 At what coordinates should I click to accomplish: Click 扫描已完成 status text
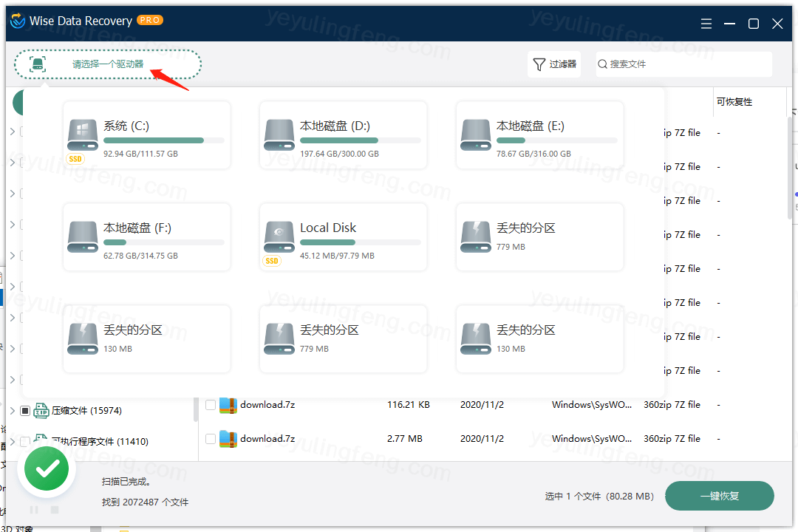coord(126,482)
